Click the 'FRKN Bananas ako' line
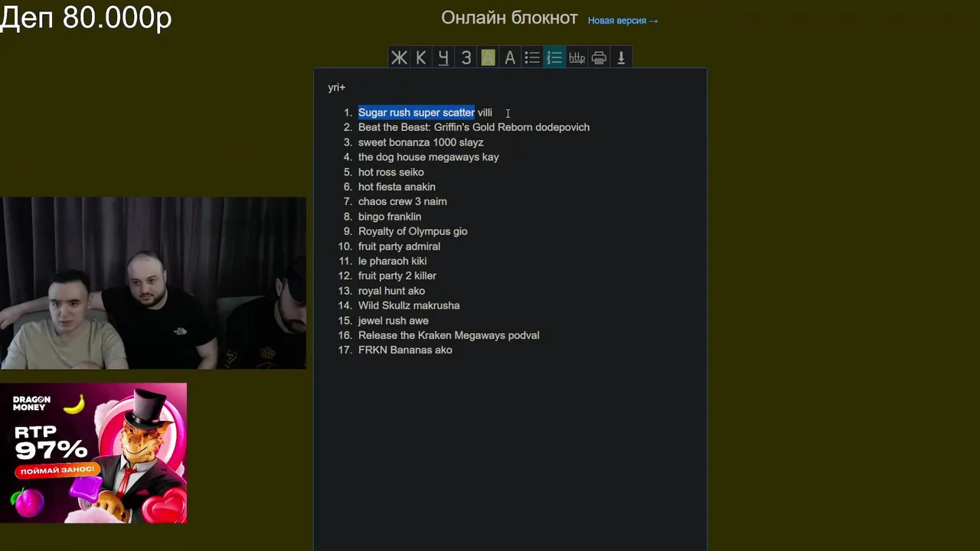 click(405, 350)
